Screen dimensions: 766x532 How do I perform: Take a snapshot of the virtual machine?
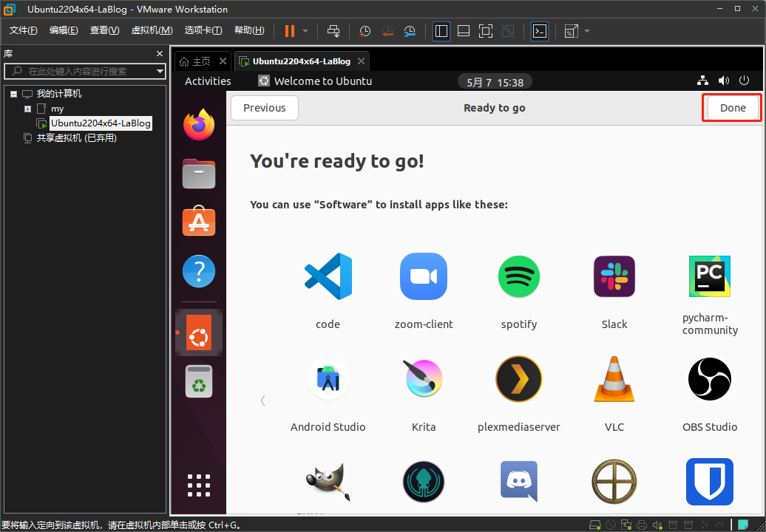365,31
